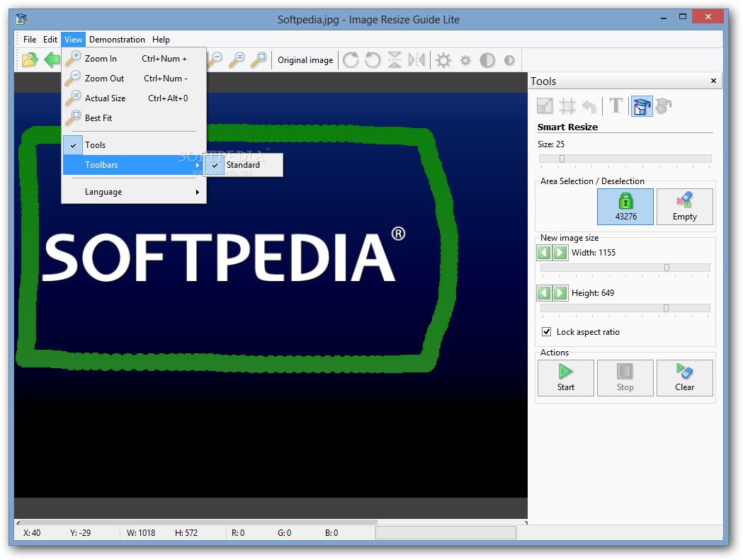Image resolution: width=743 pixels, height=560 pixels.
Task: Switch to Empty deselection eraser mode
Action: pyautogui.click(x=684, y=207)
